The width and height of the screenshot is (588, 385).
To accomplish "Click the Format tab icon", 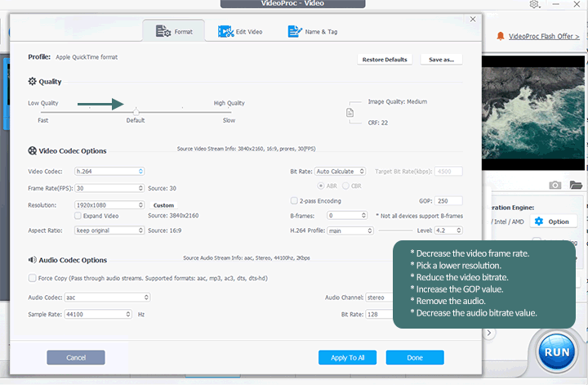I will 163,31.
